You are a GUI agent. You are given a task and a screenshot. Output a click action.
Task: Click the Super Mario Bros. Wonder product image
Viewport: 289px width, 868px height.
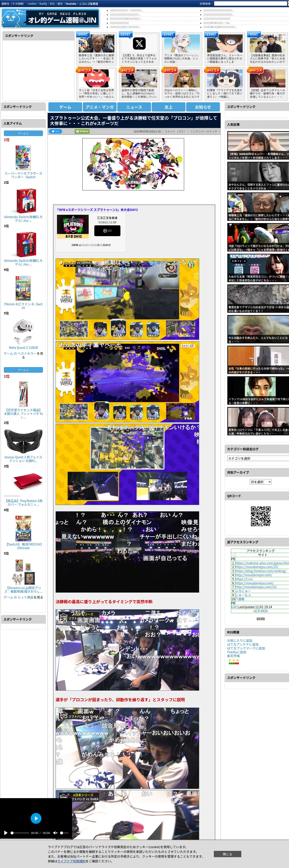click(x=23, y=157)
